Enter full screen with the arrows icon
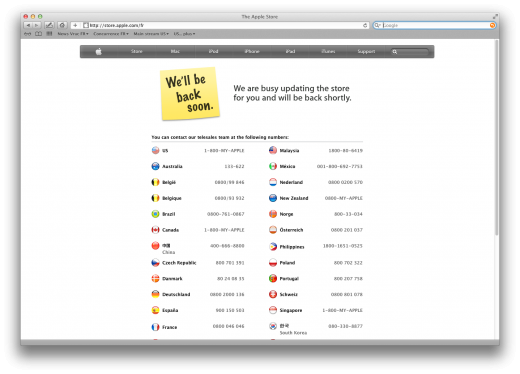This screenshot has height=374, width=520. point(495,16)
